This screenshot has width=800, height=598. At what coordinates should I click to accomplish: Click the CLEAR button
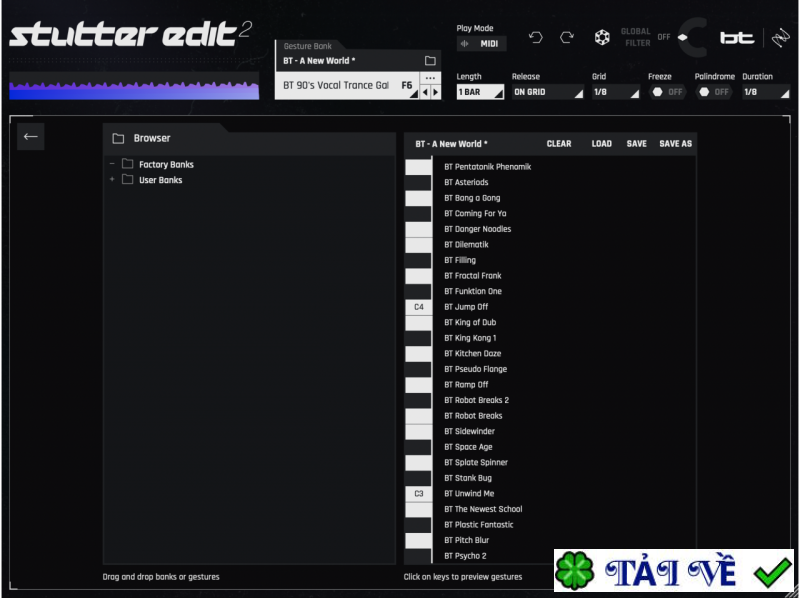559,144
